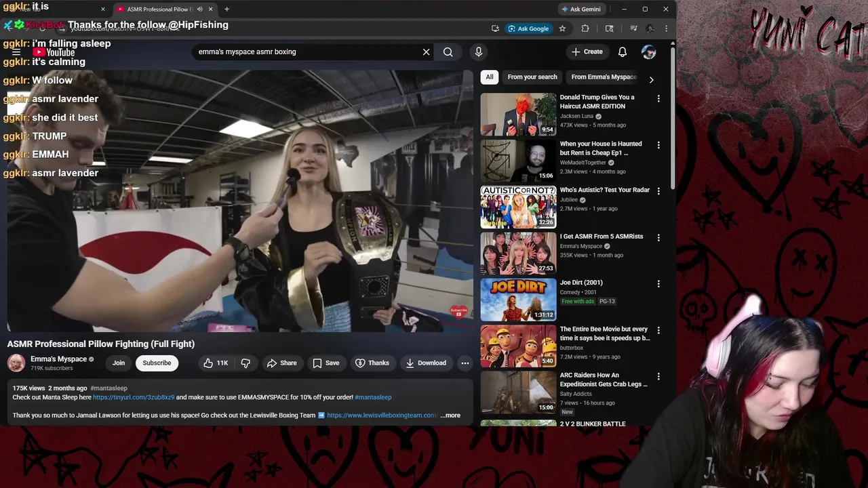Like the video with thumbs up
The image size is (868, 488).
coord(216,363)
